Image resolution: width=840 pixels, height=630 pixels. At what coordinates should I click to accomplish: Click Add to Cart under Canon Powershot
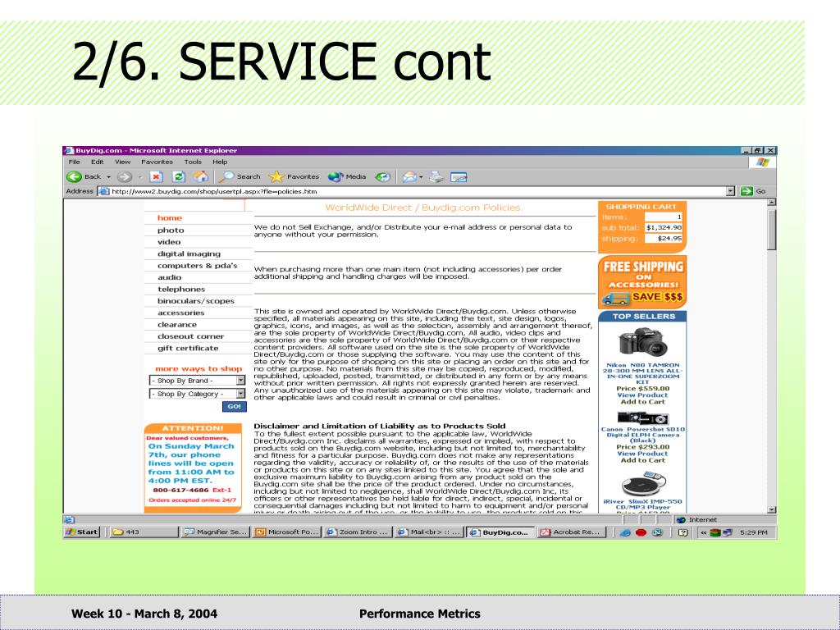642,460
